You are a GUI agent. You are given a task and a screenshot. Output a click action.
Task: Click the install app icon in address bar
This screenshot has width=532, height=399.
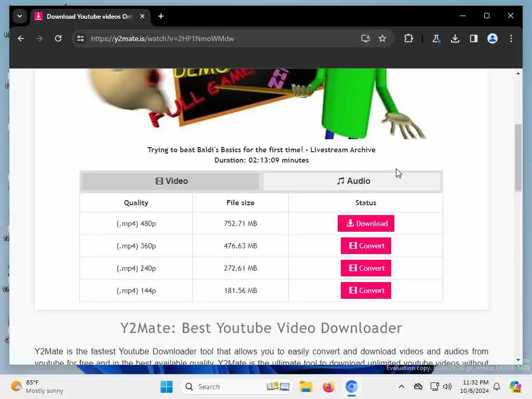point(365,38)
